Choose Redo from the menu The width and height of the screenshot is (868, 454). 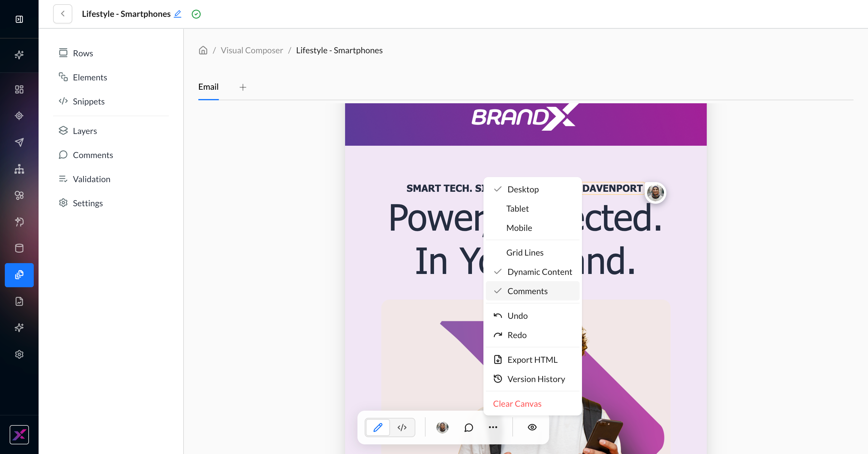(532, 335)
